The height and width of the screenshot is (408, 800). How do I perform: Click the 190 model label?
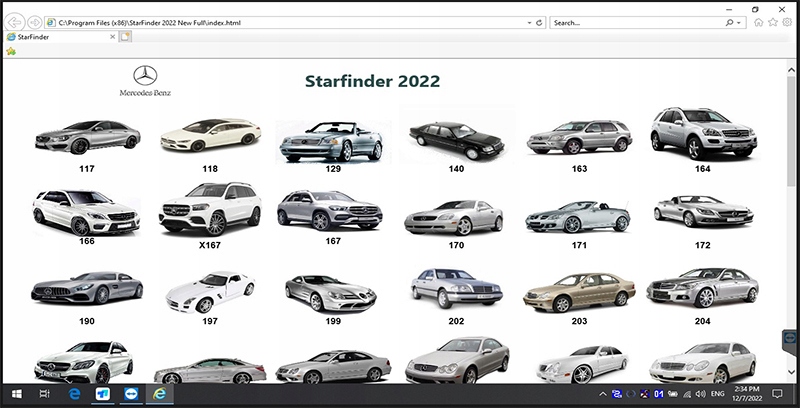tap(87, 321)
